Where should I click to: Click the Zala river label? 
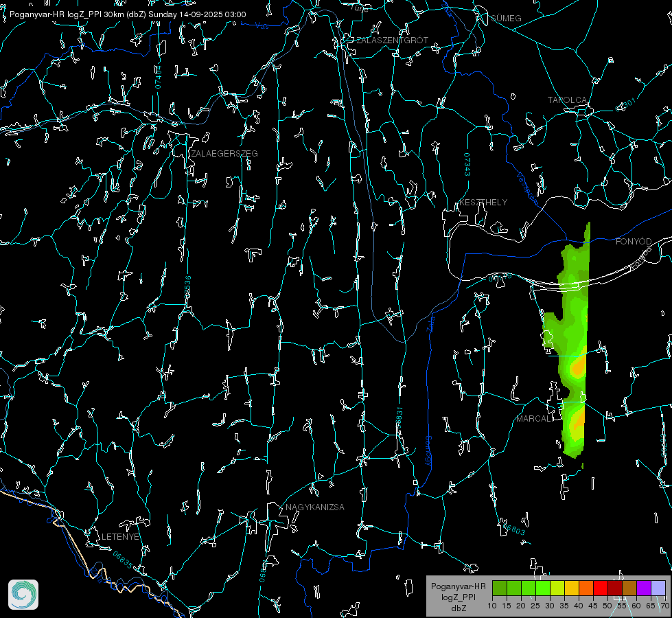point(430,323)
